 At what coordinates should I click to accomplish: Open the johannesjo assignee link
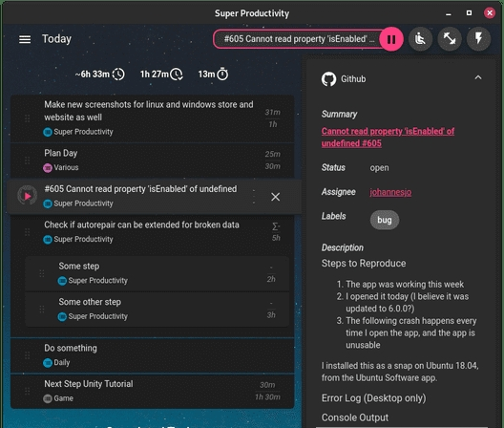[390, 192]
